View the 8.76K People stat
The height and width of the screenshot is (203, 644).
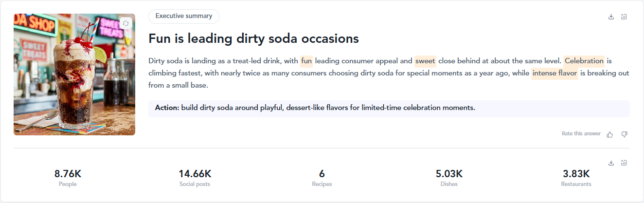pyautogui.click(x=68, y=178)
